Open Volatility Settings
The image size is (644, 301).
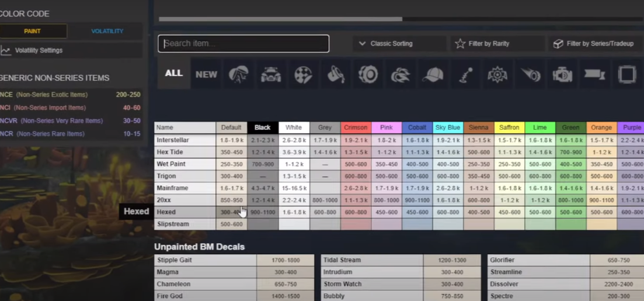pyautogui.click(x=71, y=50)
